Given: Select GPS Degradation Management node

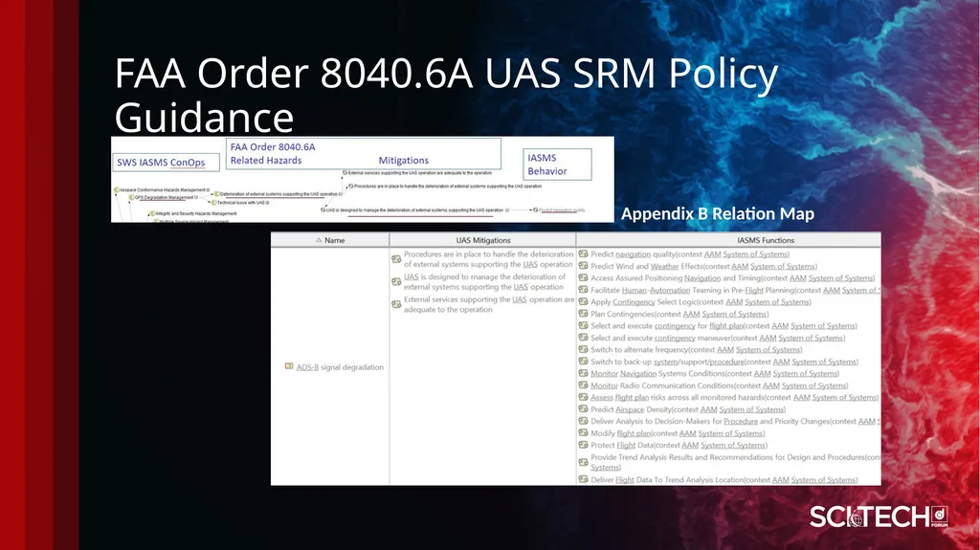Looking at the screenshot, I should point(165,197).
